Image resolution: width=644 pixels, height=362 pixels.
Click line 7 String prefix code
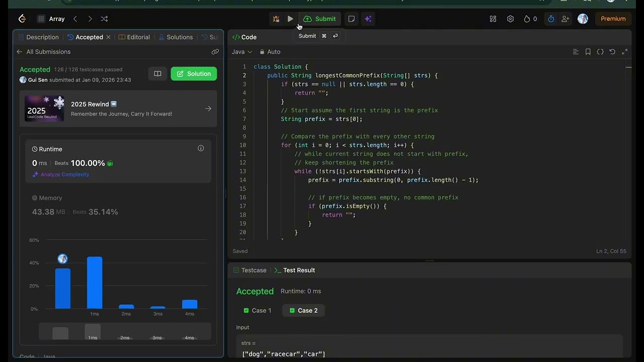[321, 119]
